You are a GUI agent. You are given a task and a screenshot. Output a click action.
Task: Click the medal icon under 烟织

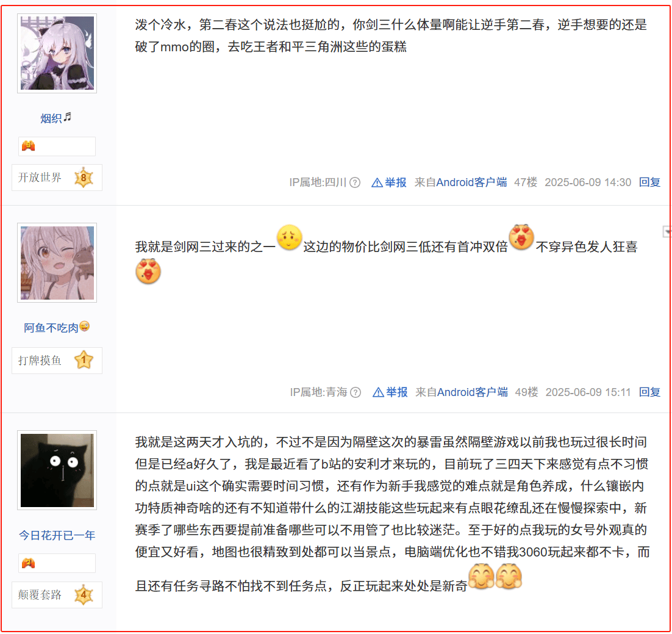(28, 146)
